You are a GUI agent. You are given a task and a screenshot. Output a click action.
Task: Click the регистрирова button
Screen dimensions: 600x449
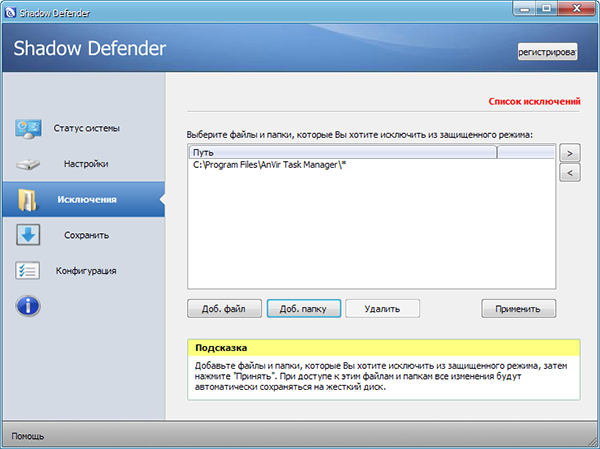pyautogui.click(x=548, y=52)
